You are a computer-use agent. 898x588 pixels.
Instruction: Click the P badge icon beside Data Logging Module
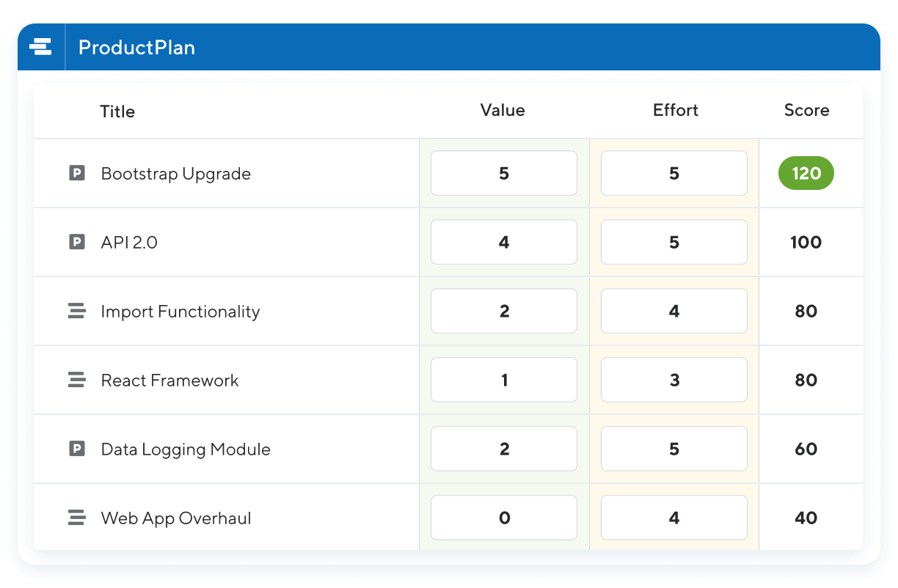pyautogui.click(x=77, y=449)
